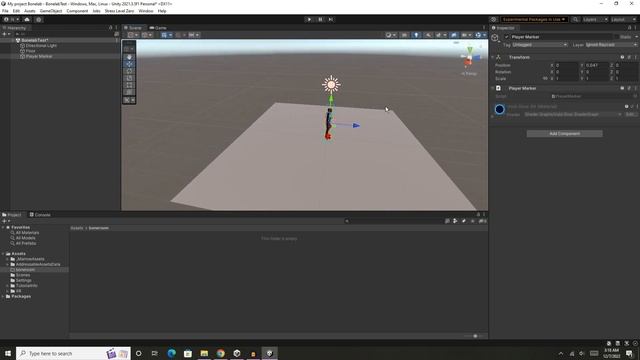The image size is (640, 360).
Task: Open the undo history icon
Action: (493, 19)
